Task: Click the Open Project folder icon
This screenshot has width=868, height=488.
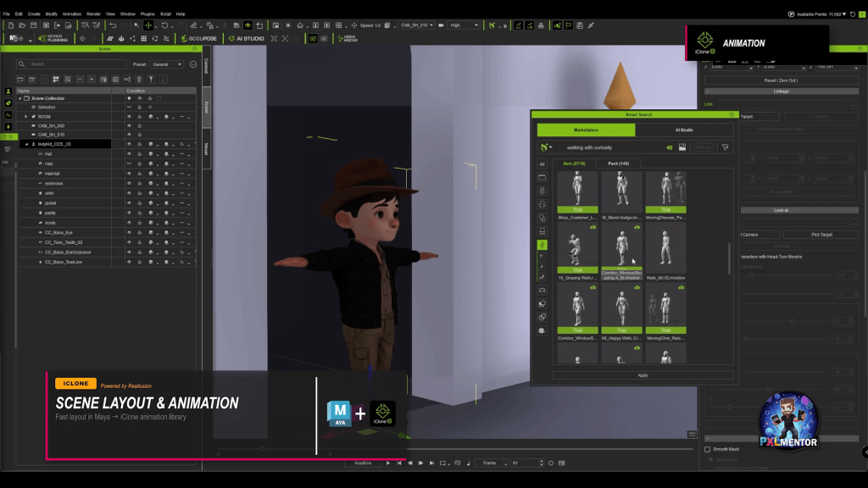Action: [x=22, y=25]
